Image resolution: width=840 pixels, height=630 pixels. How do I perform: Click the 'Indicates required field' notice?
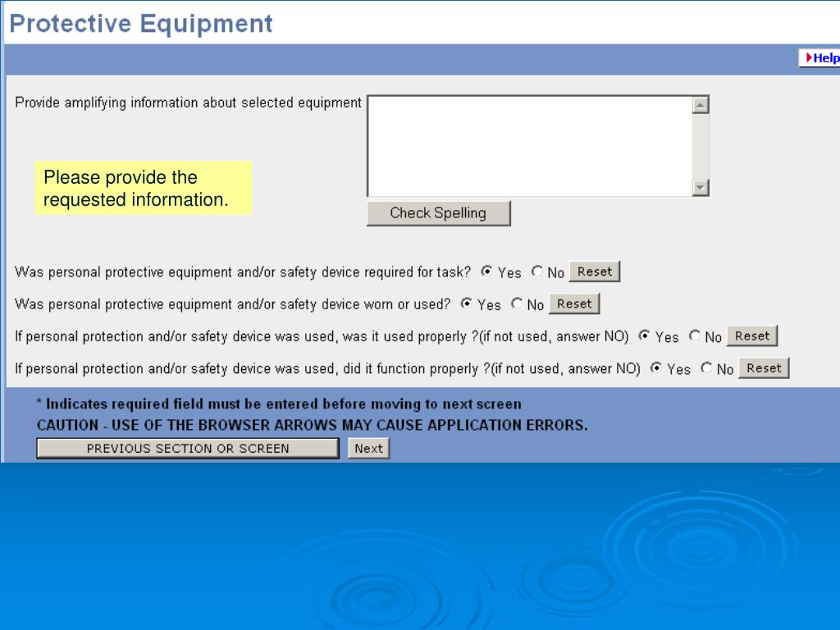(279, 404)
